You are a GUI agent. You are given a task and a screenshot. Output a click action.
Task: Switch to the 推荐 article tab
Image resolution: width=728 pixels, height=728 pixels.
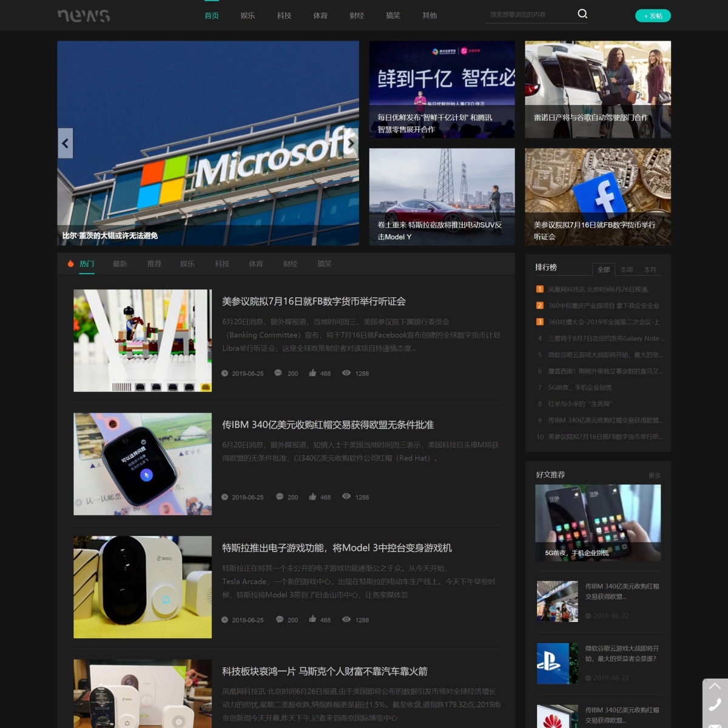[154, 264]
